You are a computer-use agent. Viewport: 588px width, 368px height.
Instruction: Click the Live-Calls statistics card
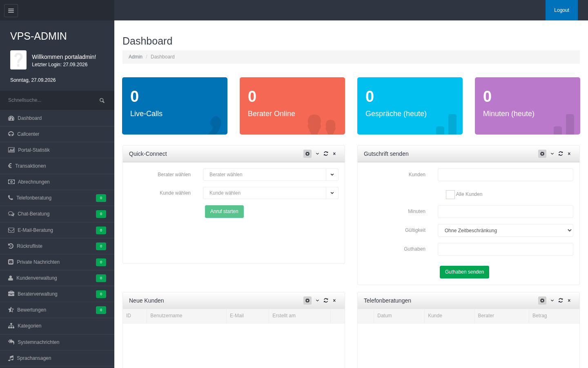pyautogui.click(x=175, y=106)
